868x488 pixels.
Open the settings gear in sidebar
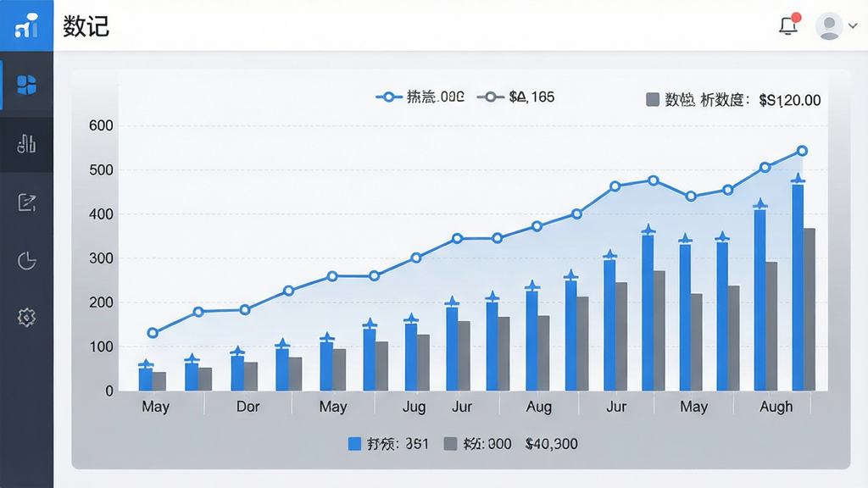[x=26, y=318]
